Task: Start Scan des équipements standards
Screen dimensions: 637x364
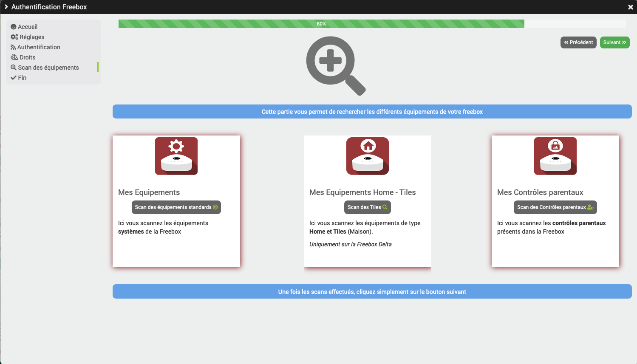Action: point(176,207)
